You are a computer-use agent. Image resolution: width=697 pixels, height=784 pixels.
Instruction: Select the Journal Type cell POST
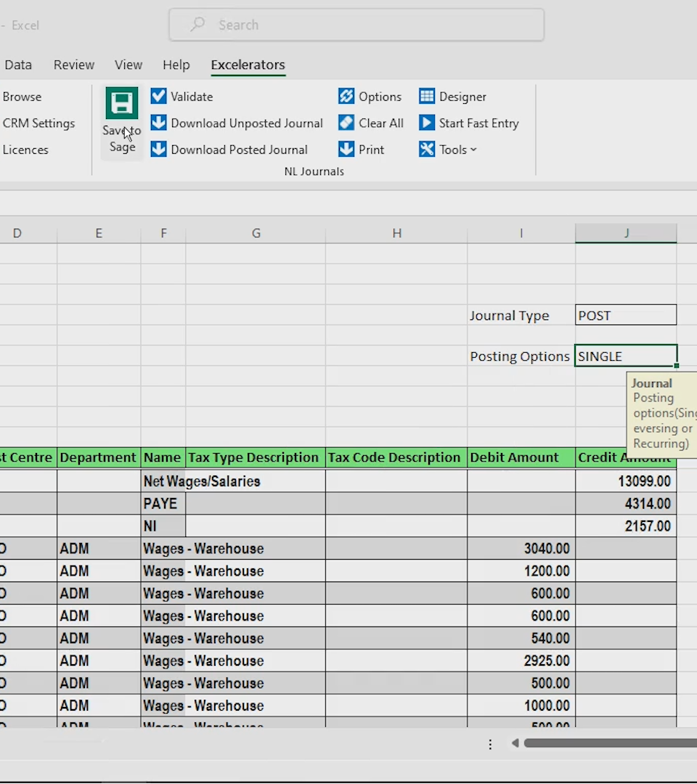[x=626, y=315]
